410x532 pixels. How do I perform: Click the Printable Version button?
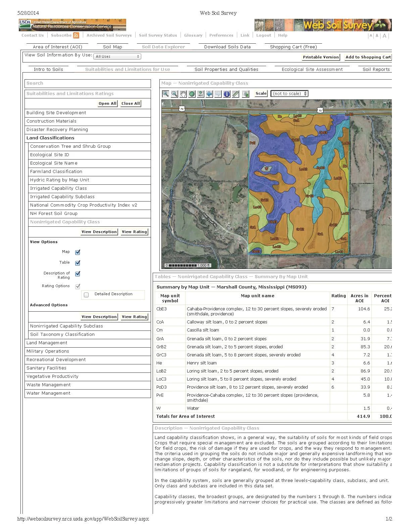(321, 57)
